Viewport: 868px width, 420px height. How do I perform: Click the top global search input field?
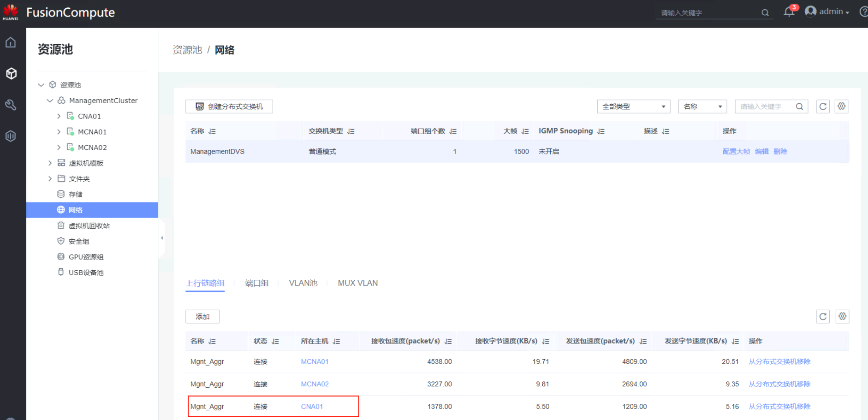(x=708, y=12)
